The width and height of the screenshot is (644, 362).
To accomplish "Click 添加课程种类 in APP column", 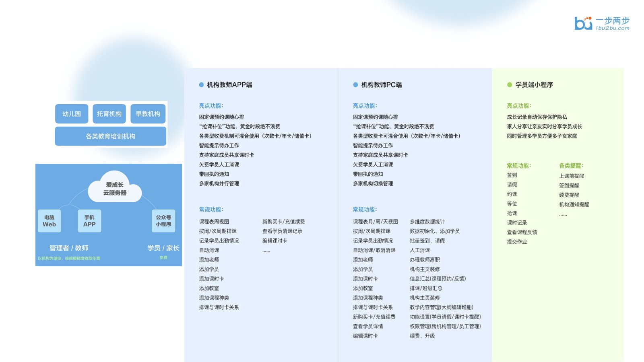I will click(214, 298).
